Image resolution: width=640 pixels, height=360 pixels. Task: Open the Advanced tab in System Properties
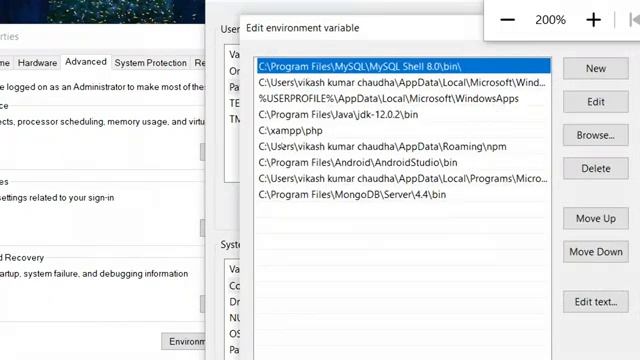[x=86, y=62]
